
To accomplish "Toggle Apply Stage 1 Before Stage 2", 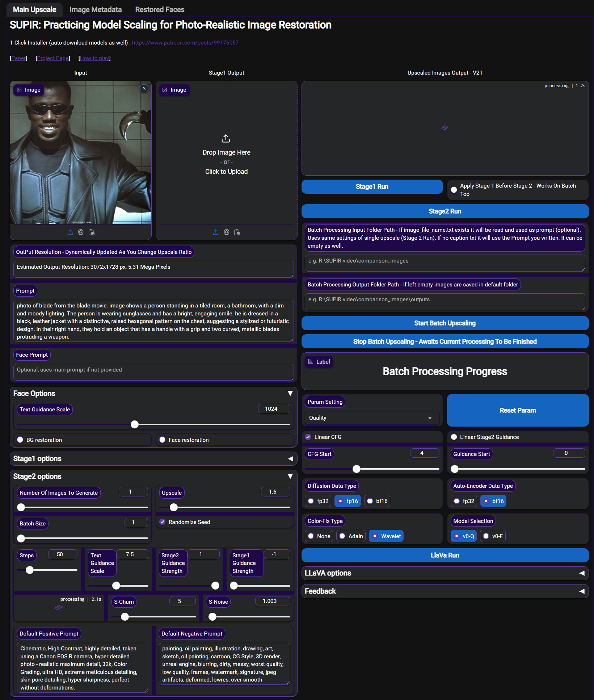I will coord(454,190).
